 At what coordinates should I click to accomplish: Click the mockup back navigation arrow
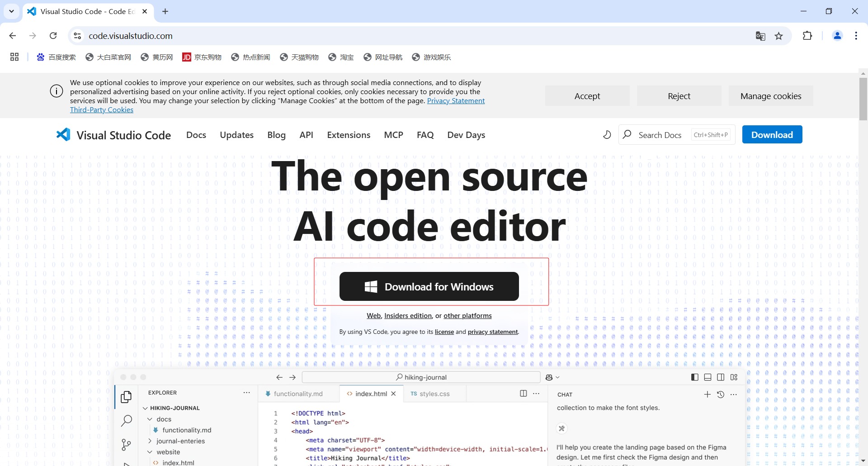click(x=279, y=377)
